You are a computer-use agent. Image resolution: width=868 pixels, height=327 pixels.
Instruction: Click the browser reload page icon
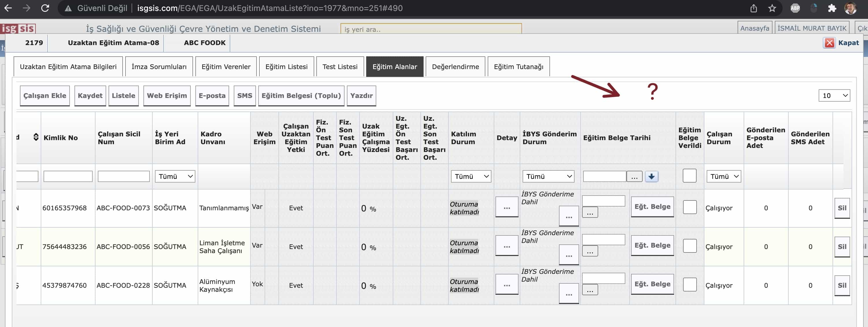45,8
